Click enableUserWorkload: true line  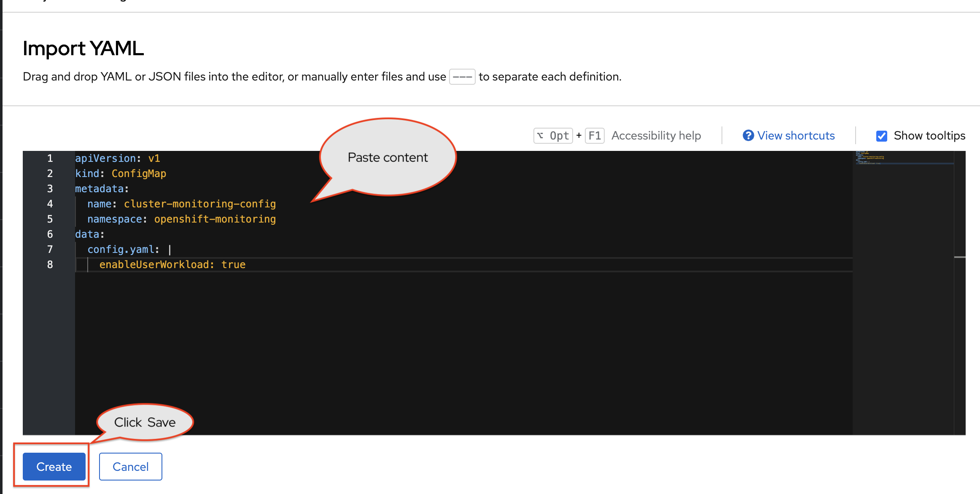point(172,264)
